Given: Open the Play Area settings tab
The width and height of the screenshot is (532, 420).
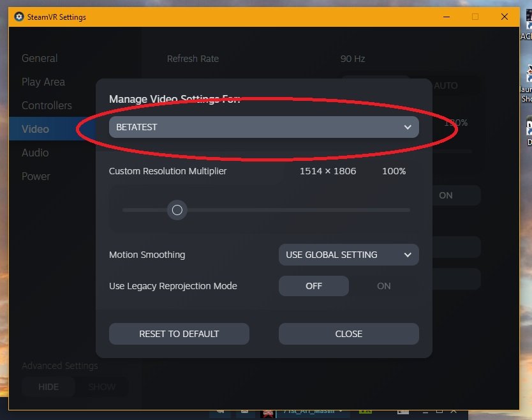Looking at the screenshot, I should pos(43,82).
